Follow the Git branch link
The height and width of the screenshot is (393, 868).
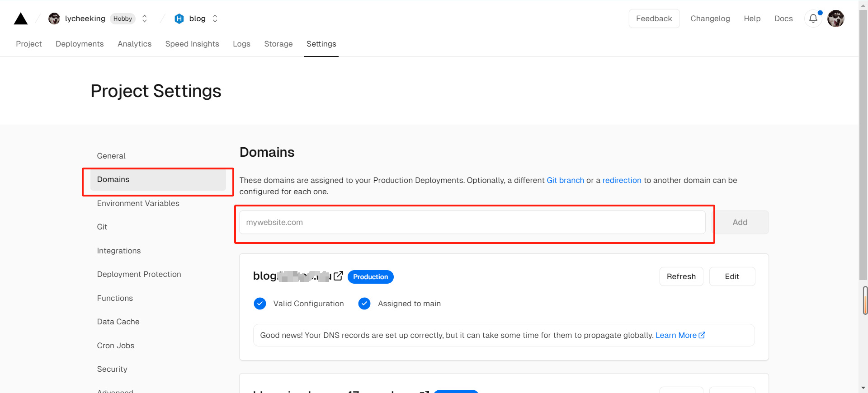(x=565, y=180)
